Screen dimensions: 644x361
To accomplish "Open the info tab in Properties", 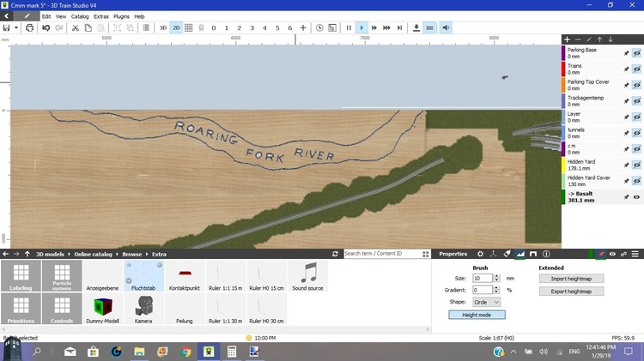I will coord(547,254).
